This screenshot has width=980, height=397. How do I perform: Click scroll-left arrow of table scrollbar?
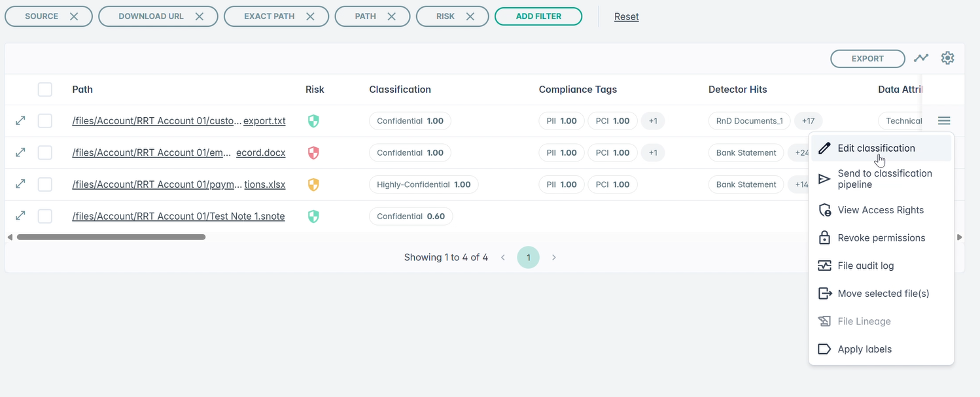pos(10,237)
